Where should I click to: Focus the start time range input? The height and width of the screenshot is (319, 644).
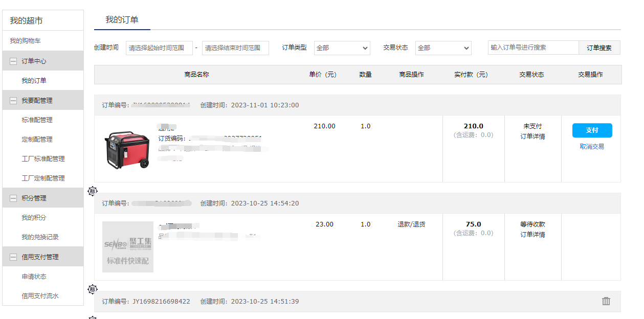(159, 48)
